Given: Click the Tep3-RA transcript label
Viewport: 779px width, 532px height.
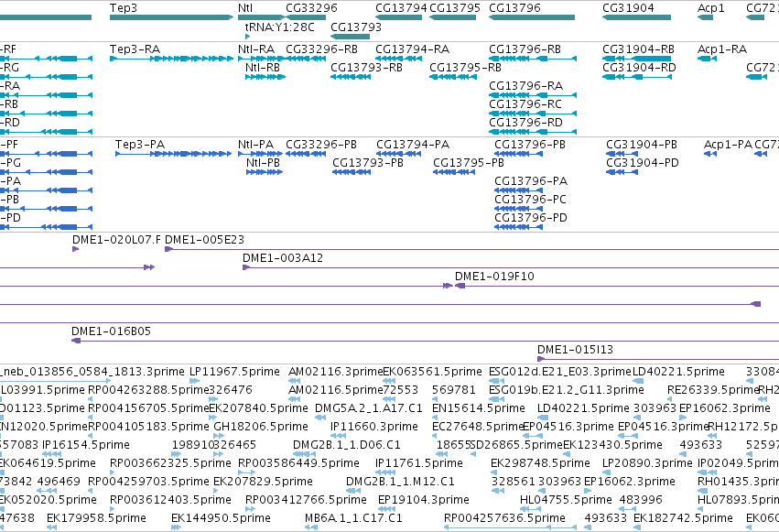Looking at the screenshot, I should [135, 49].
